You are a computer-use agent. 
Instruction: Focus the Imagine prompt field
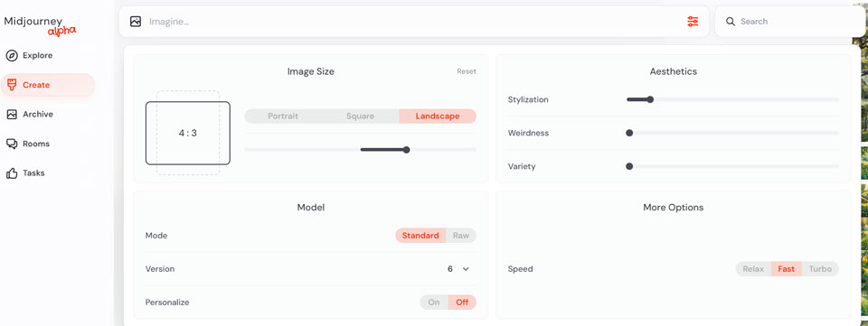pos(414,22)
